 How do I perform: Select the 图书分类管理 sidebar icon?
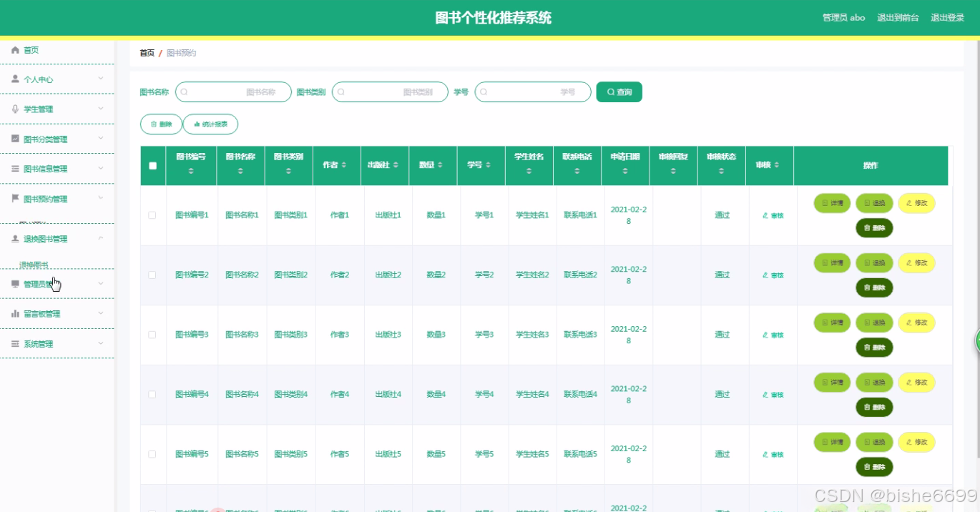[x=14, y=137]
